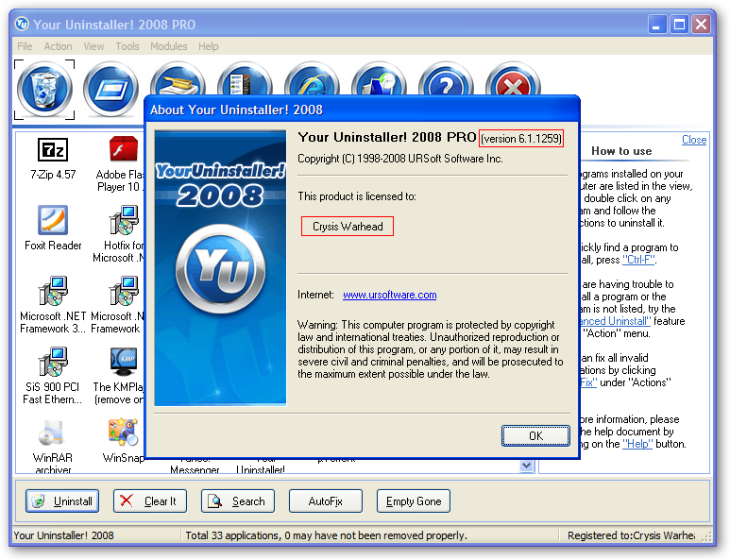The image size is (730, 560).
Task: Select the Foxit Reader program icon
Action: pyautogui.click(x=53, y=220)
